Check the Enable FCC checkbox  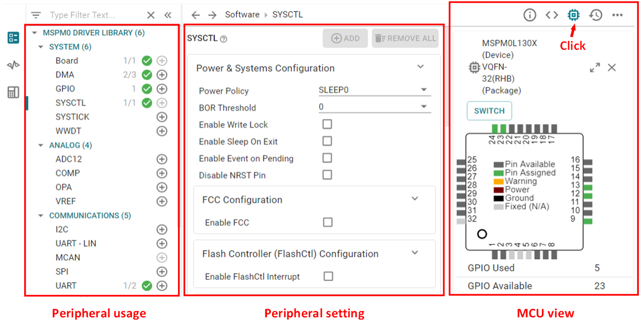coord(327,222)
